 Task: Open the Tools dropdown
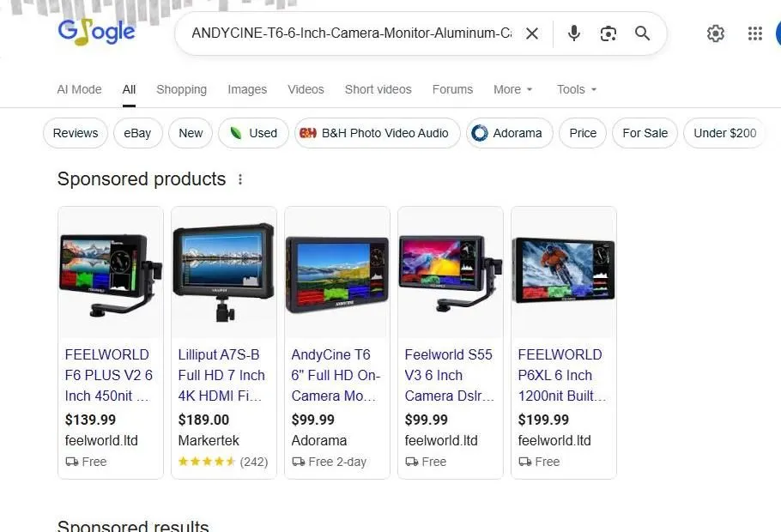575,89
